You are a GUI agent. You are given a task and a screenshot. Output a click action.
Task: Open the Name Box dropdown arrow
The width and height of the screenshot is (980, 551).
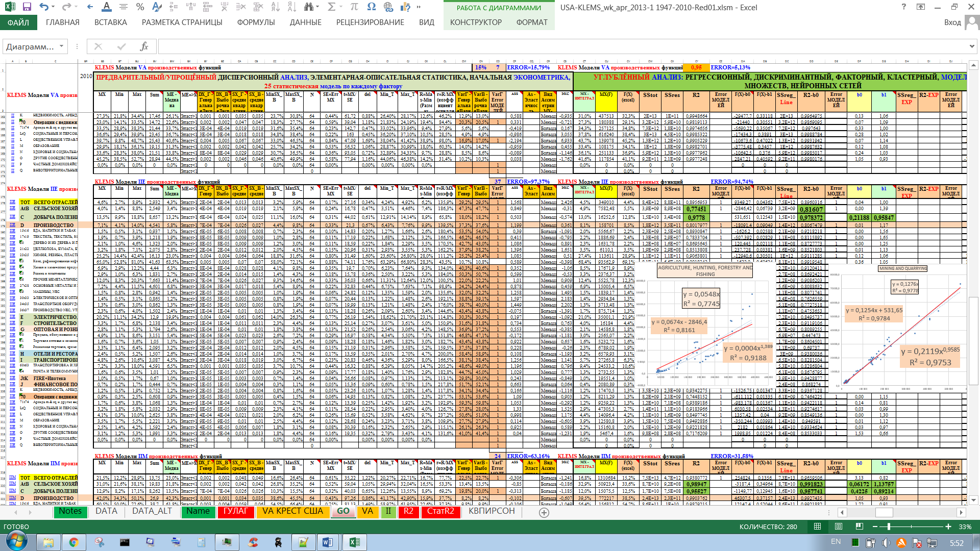pos(61,46)
